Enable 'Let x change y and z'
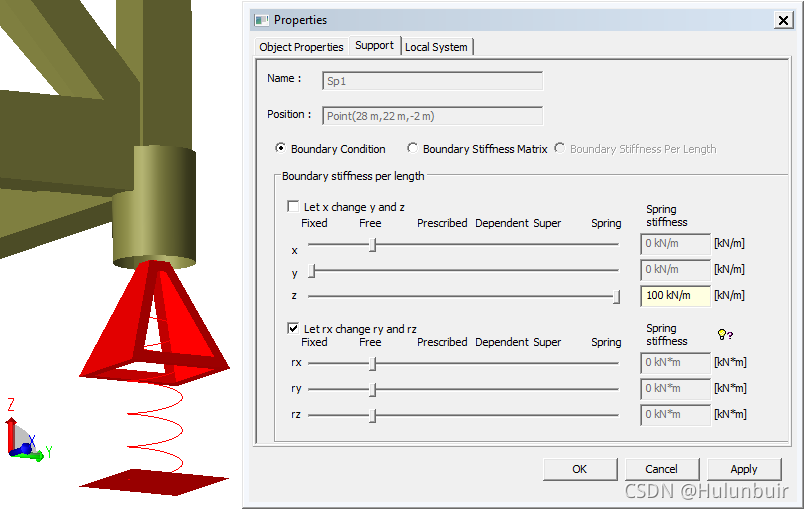 pyautogui.click(x=293, y=206)
